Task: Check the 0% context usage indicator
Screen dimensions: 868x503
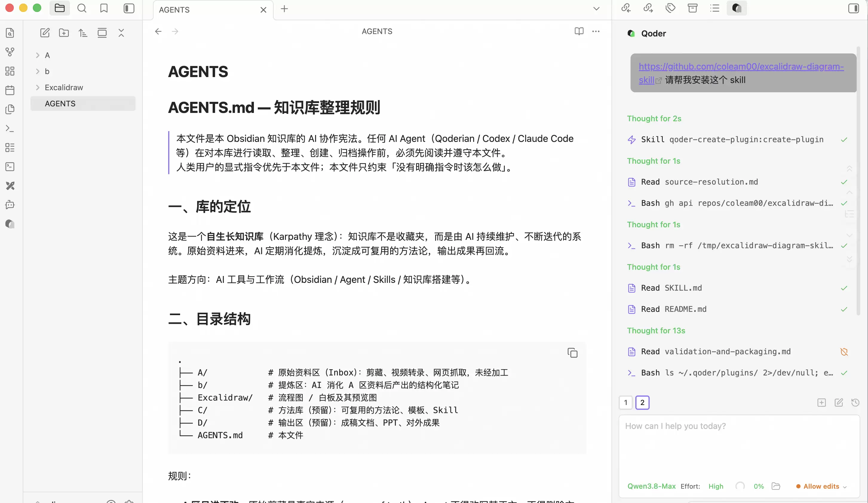Action: click(758, 486)
